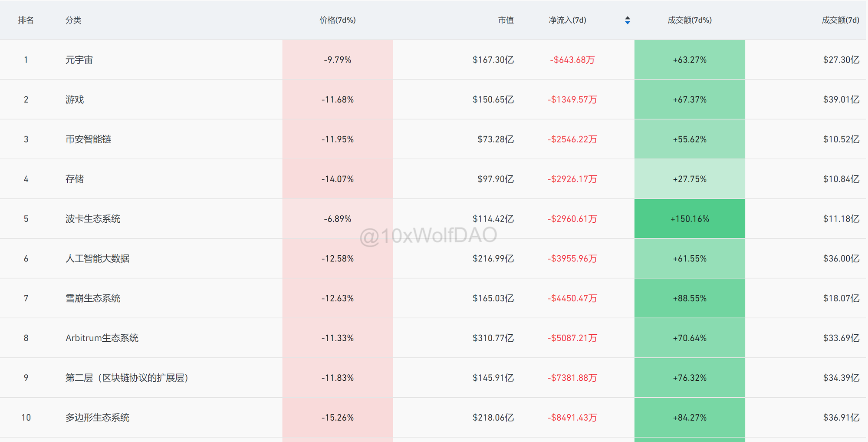The width and height of the screenshot is (868, 442).
Task: Open the 第二层（区块链协议的扩展层） category
Action: pos(127,378)
